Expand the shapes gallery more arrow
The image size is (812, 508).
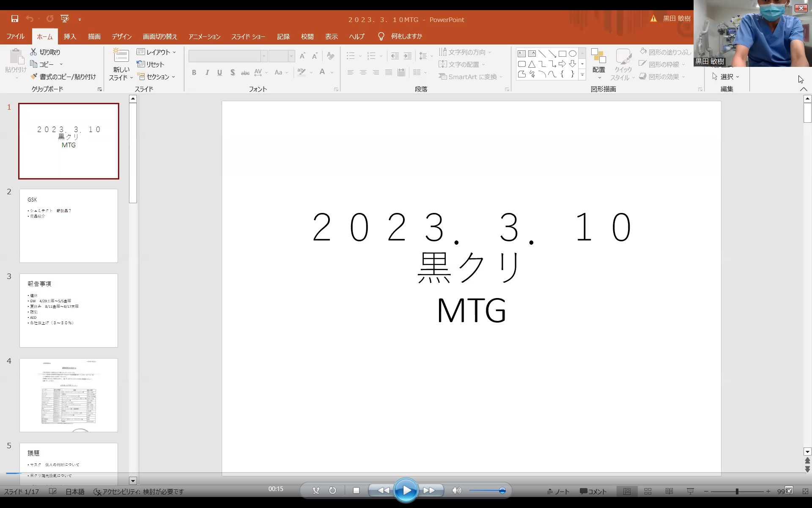click(582, 75)
